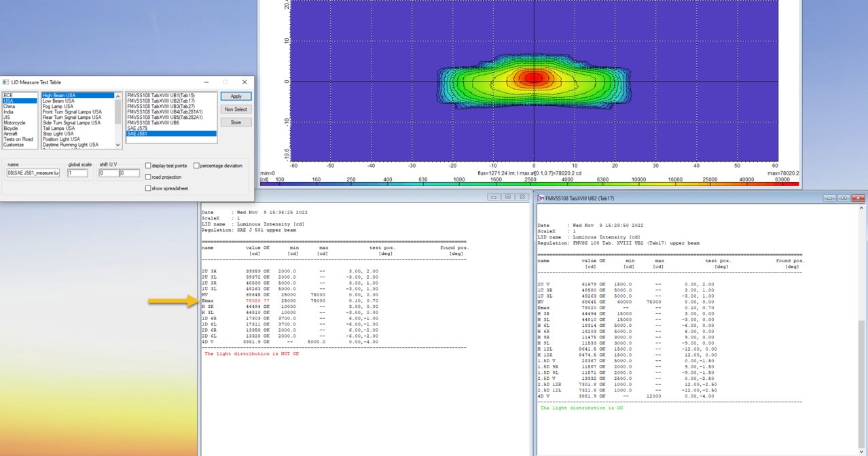The width and height of the screenshot is (868, 456).
Task: Click 'The light distribution is OK' message
Action: pos(581,408)
